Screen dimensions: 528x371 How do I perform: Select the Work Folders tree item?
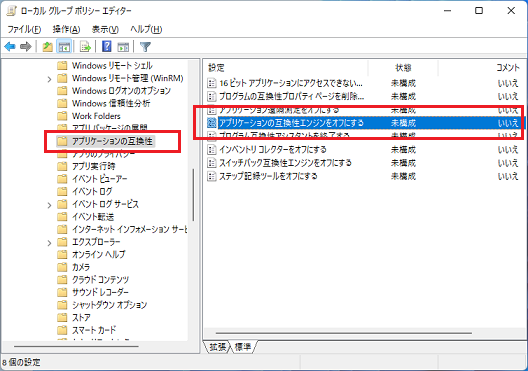click(x=96, y=116)
